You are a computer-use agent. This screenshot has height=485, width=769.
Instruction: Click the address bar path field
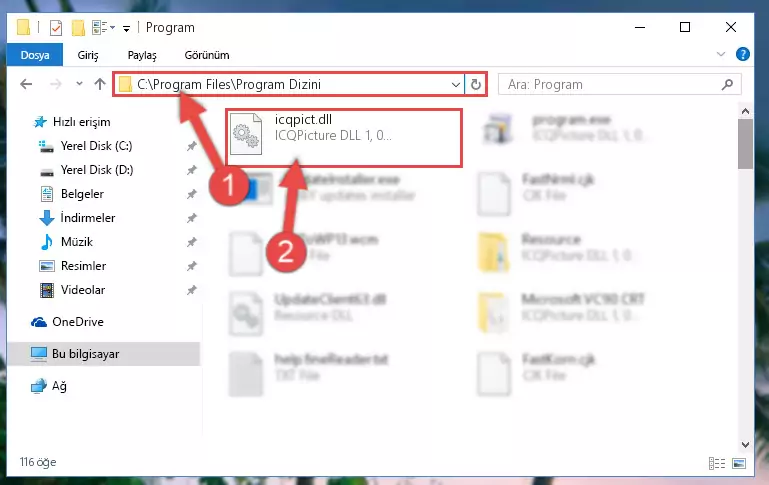pos(289,84)
